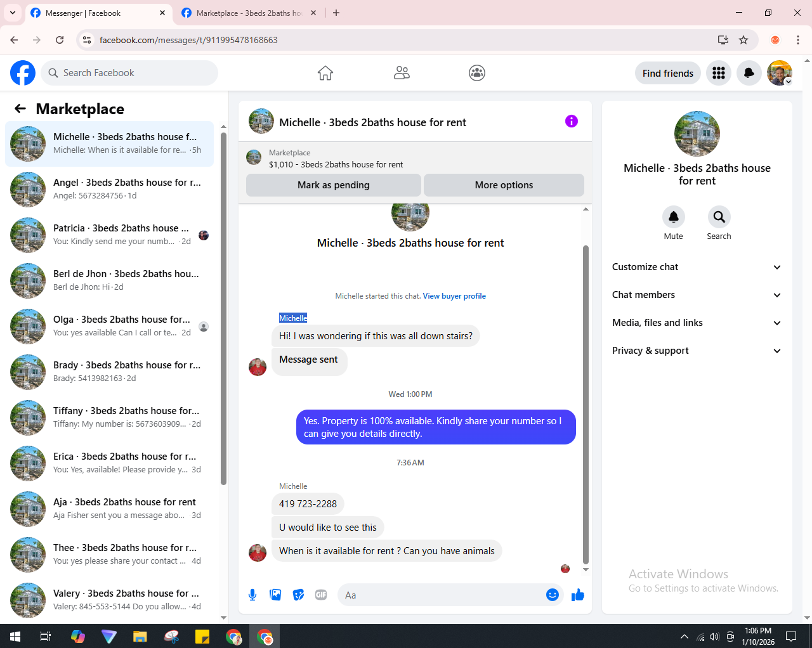Mute the conversation with the bell icon
The image size is (812, 648).
(674, 217)
